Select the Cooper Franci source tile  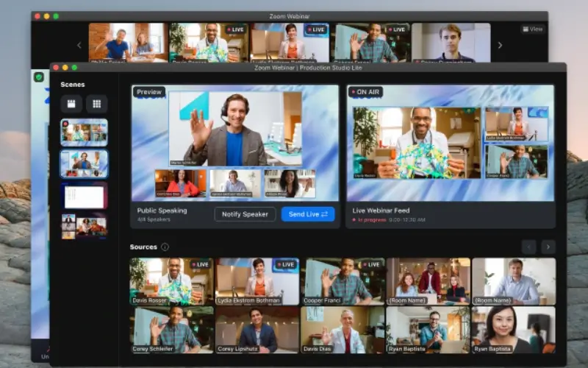(343, 281)
